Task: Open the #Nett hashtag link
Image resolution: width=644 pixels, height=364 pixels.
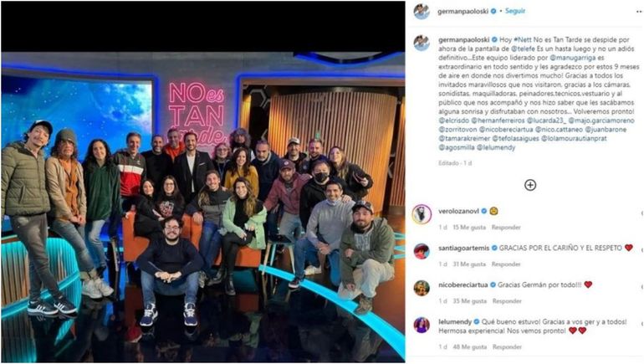Action: (x=523, y=40)
